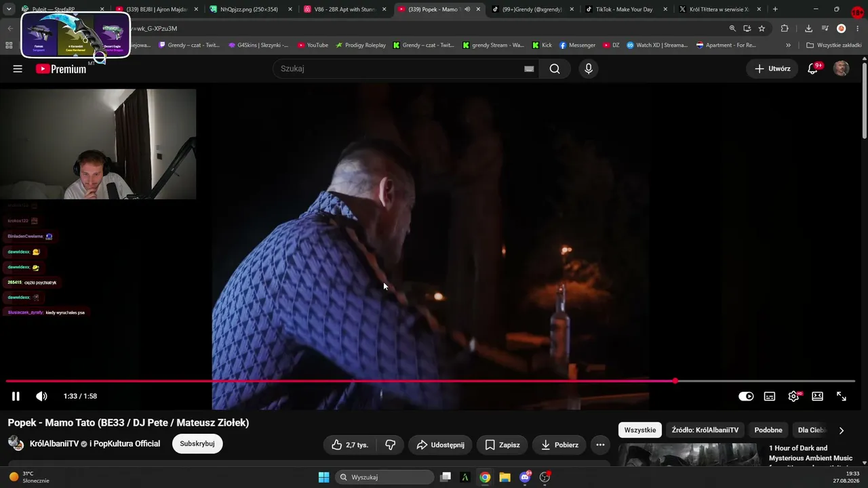
Task: Open the Chrome profile menu
Action: coord(842,28)
